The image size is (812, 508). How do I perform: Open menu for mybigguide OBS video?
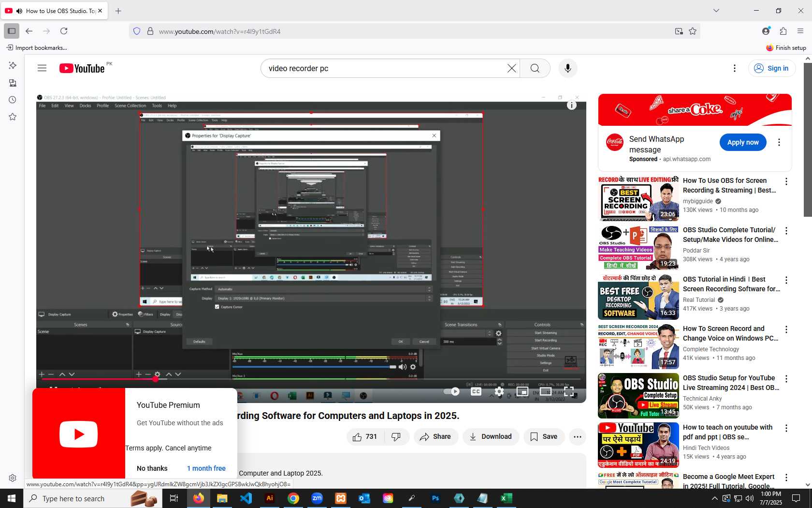pos(786,181)
